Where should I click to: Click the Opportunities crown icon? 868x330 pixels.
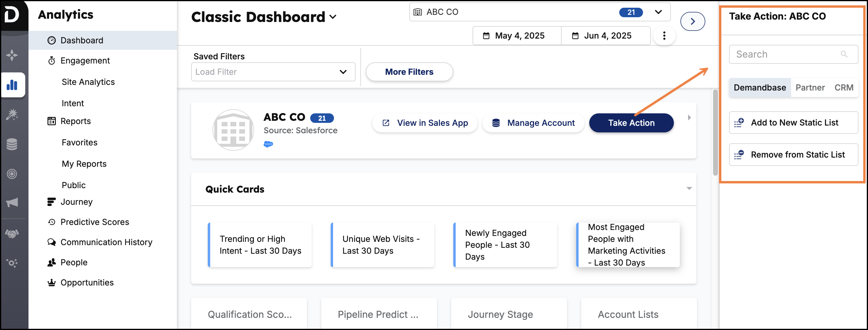52,283
